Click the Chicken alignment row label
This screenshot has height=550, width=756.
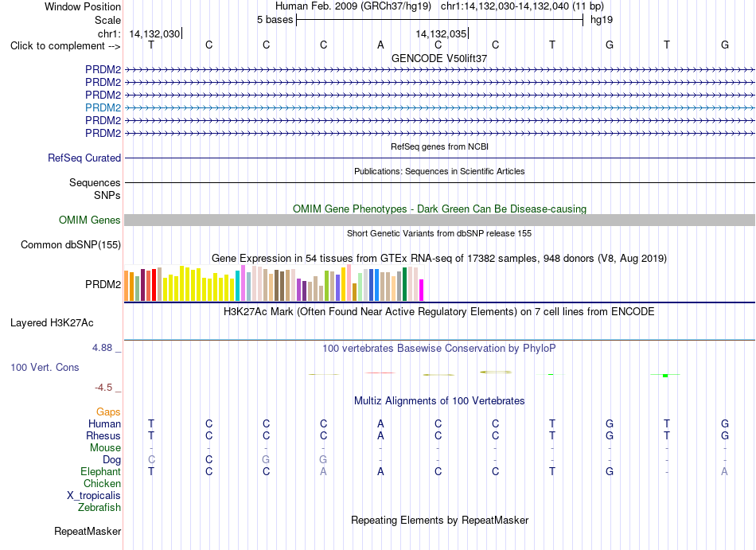(x=102, y=483)
